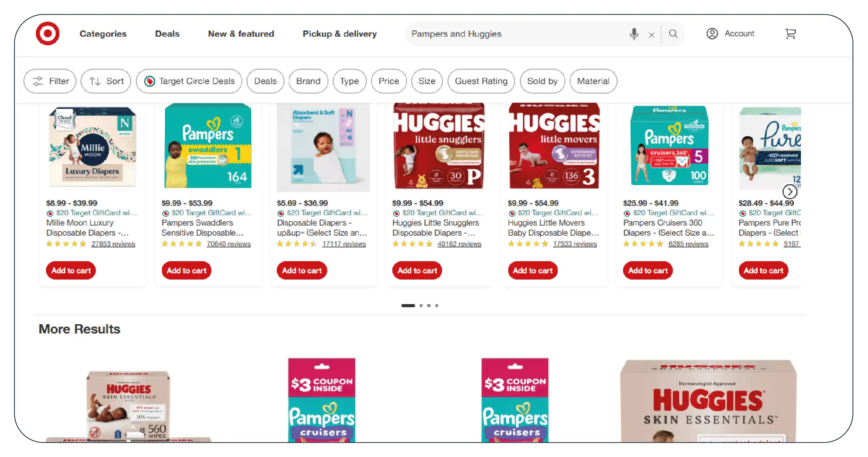Toggle the Target Circle Deals filter
868x457 pixels.
(x=189, y=81)
